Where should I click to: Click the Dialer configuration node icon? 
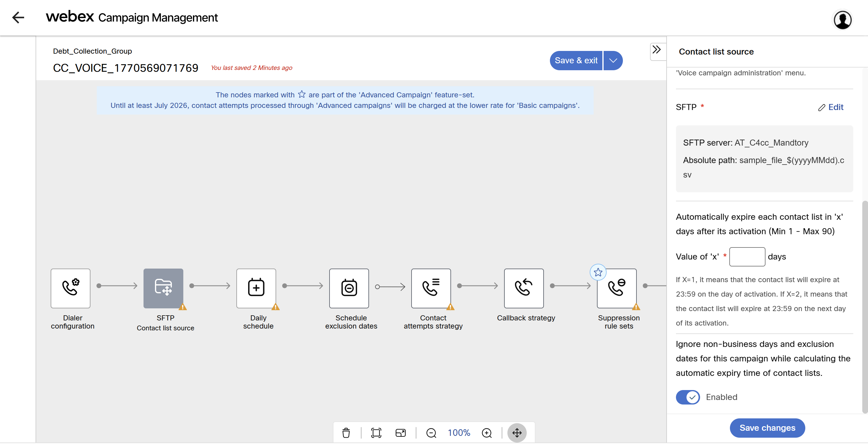click(x=71, y=288)
